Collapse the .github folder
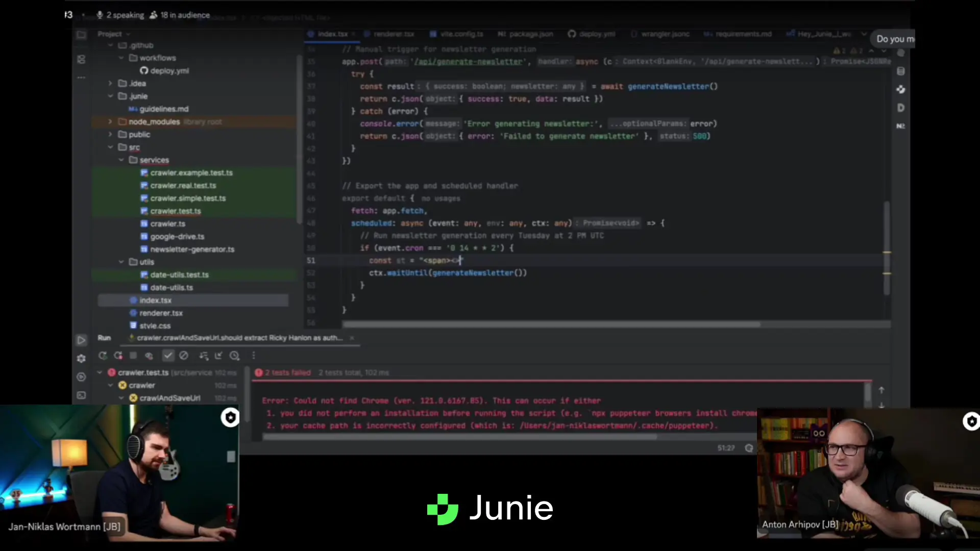Screen dimensions: 980x551 pos(110,45)
